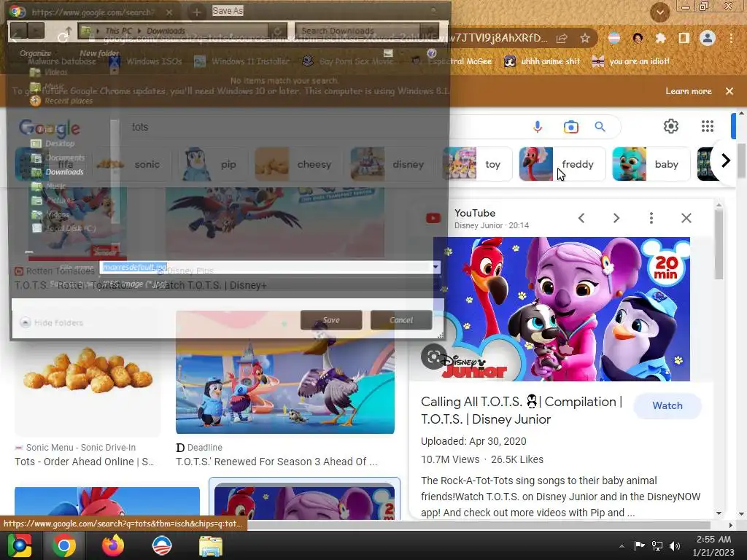Start Google voice search microphone
The height and width of the screenshot is (560, 747).
click(538, 127)
